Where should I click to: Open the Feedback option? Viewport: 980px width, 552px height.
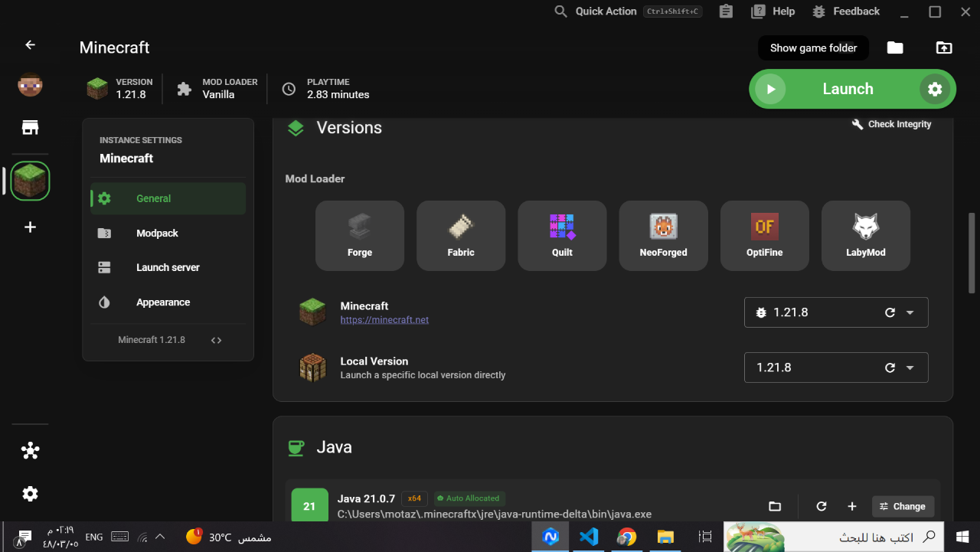[846, 11]
